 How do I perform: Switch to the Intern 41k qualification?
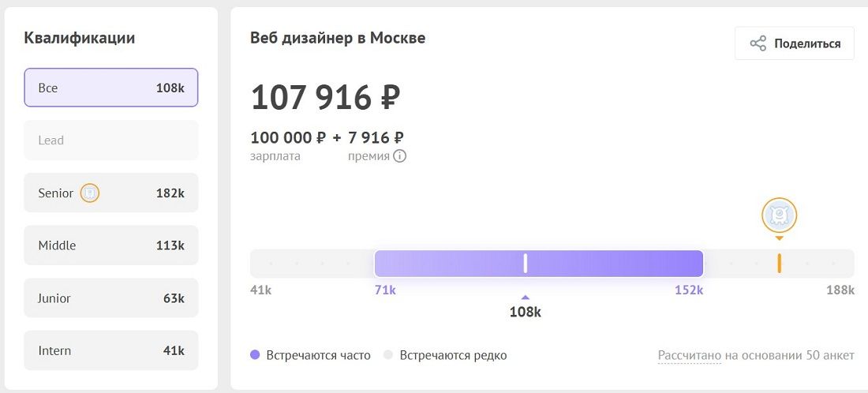coord(110,350)
